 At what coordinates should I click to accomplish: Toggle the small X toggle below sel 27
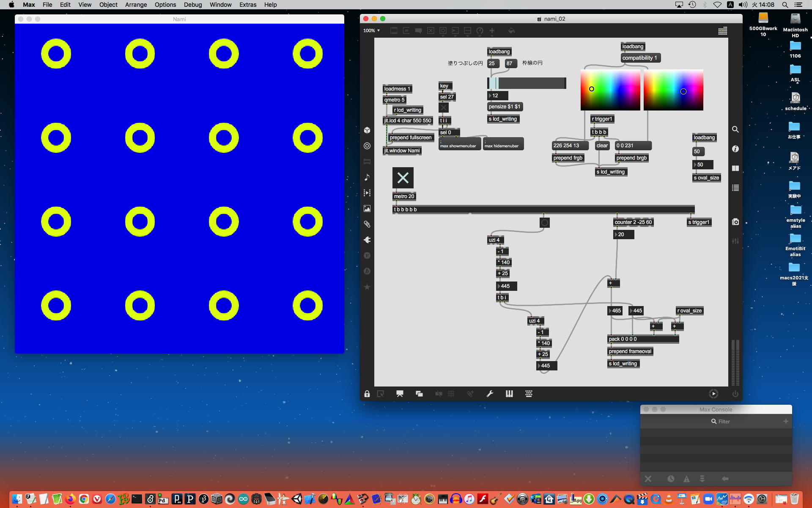(x=443, y=108)
